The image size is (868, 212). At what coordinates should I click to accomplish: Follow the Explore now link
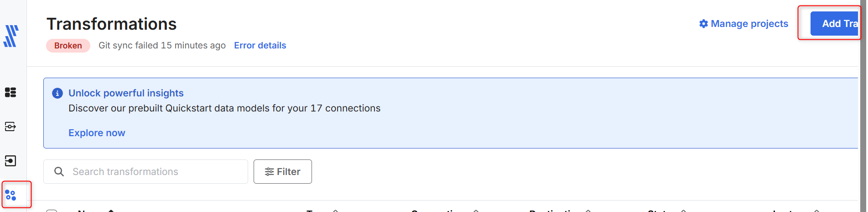coord(97,133)
